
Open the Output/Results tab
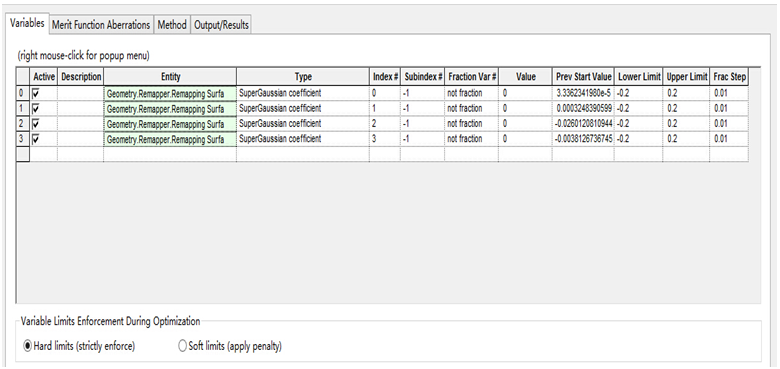coord(221,25)
